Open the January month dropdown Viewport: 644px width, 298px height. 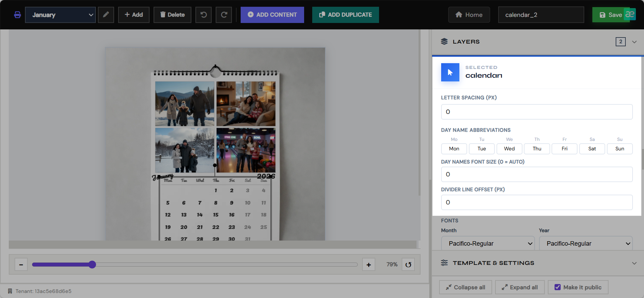point(60,15)
